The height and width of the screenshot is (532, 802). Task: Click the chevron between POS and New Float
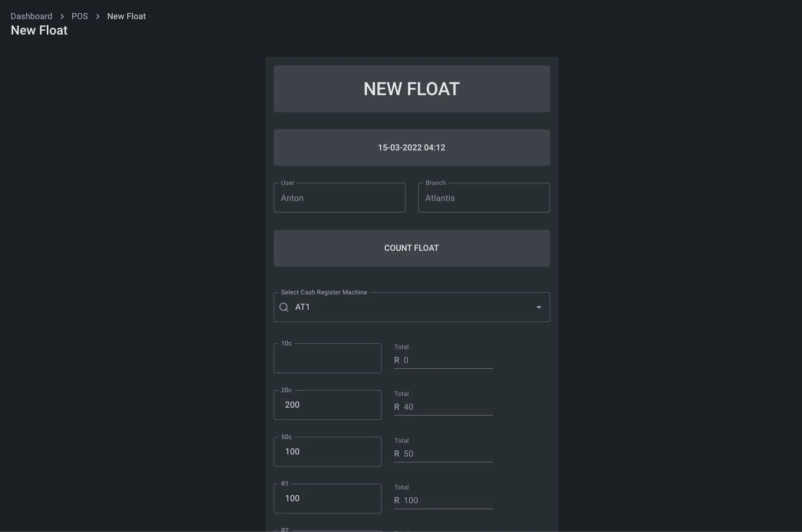pyautogui.click(x=98, y=16)
